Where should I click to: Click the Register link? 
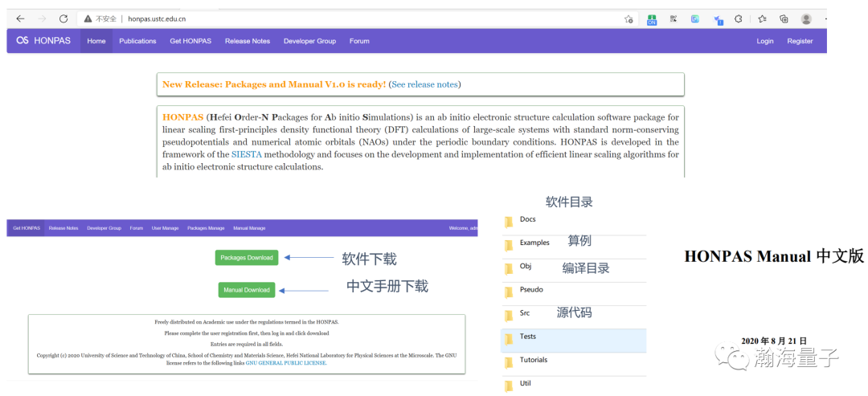coord(800,41)
